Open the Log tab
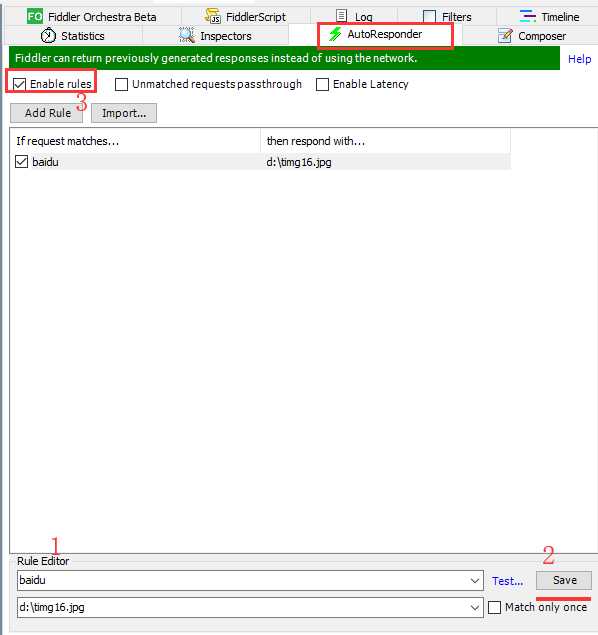 click(354, 17)
